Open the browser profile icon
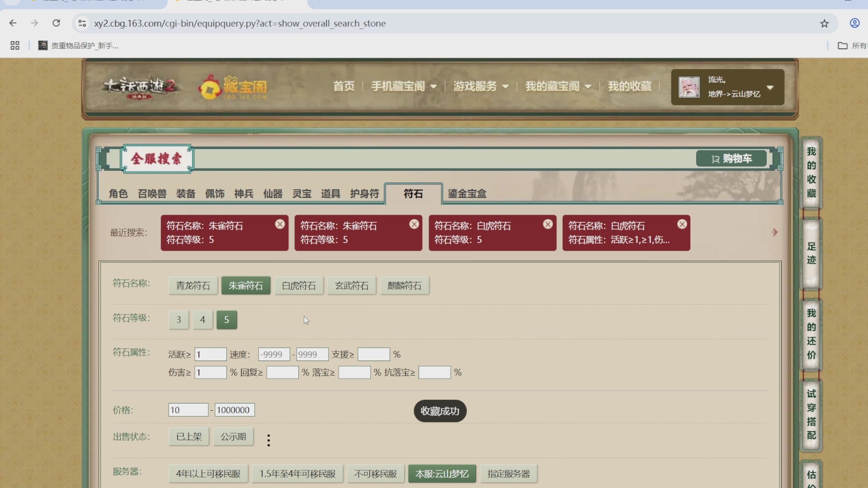Viewport: 868px width, 488px height. (x=854, y=23)
